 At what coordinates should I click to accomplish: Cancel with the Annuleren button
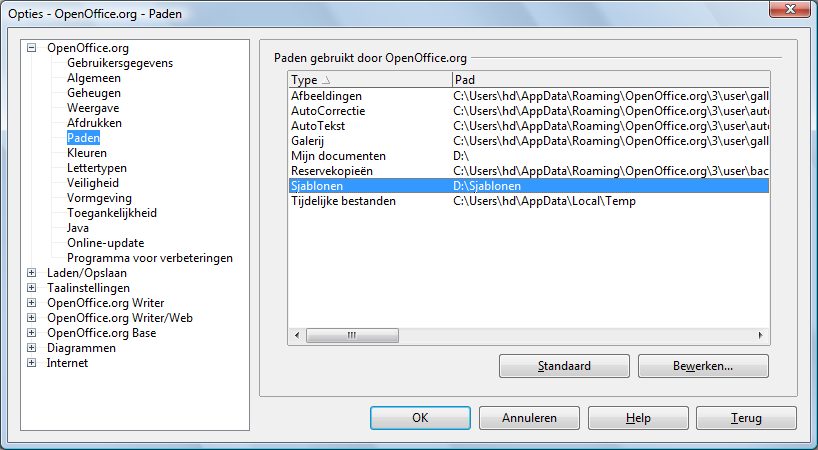pos(529,418)
